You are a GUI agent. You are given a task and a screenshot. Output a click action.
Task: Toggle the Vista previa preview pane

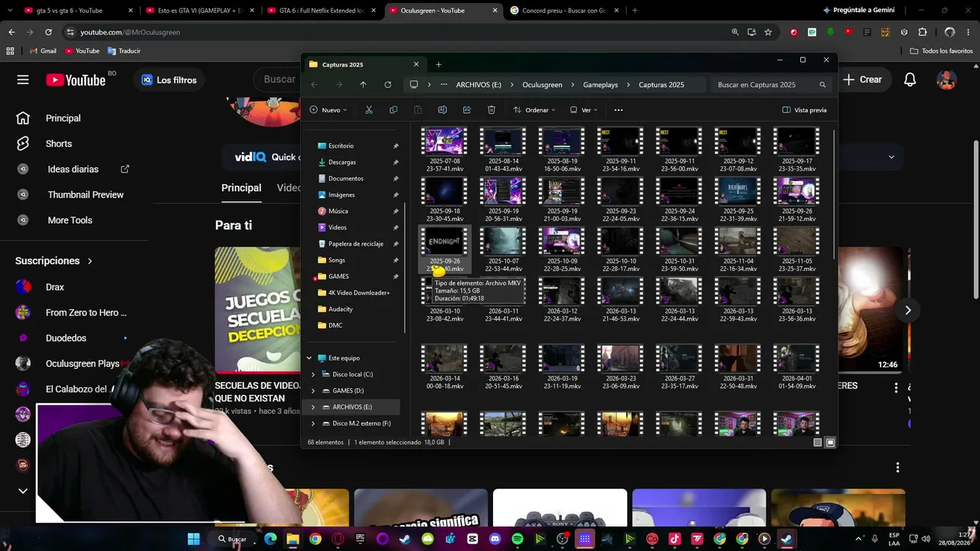[804, 110]
